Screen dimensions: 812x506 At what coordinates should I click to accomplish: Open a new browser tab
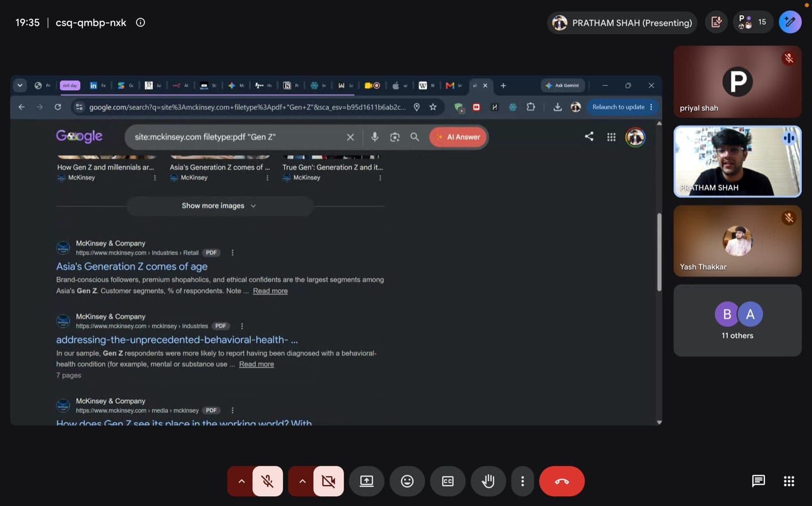click(503, 86)
